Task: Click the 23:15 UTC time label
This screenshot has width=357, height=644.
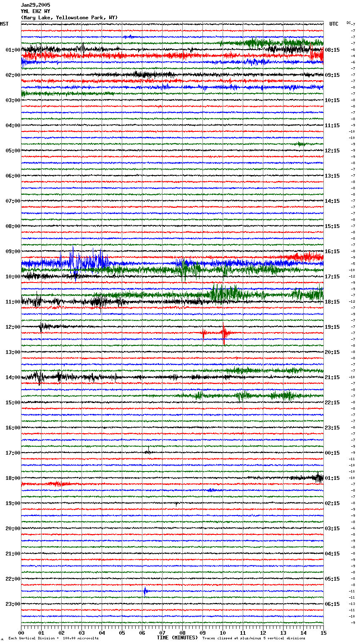Action: [332, 428]
